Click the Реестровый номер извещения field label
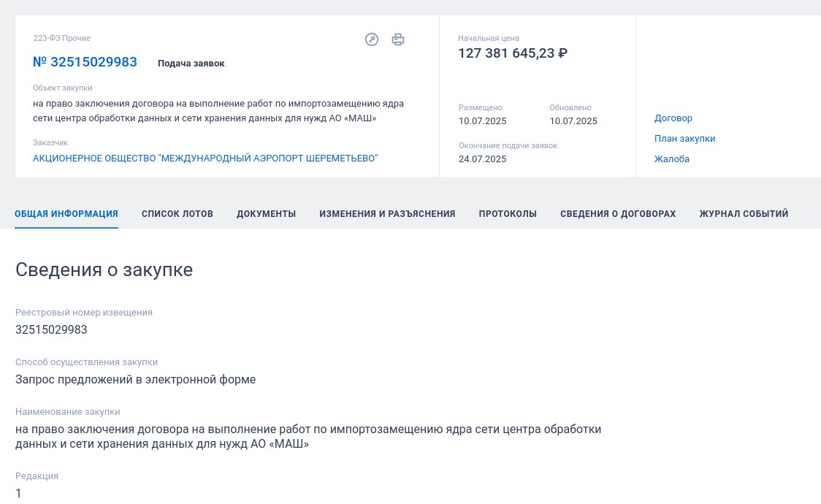The width and height of the screenshot is (821, 504). 84,313
